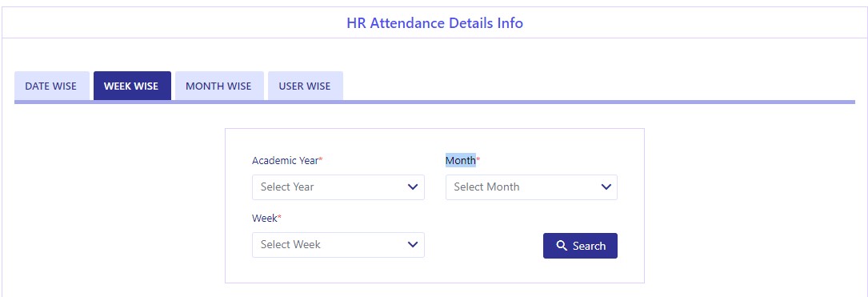Click the chevron arrow in Academic Year dropdown
The image size is (868, 297).
point(413,187)
